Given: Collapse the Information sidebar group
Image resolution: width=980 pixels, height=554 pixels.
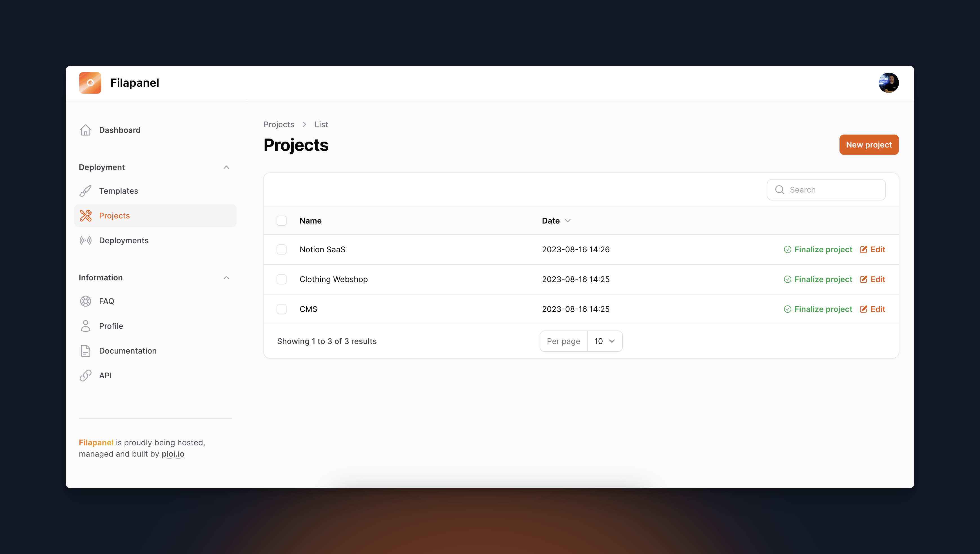Looking at the screenshot, I should click(x=226, y=278).
